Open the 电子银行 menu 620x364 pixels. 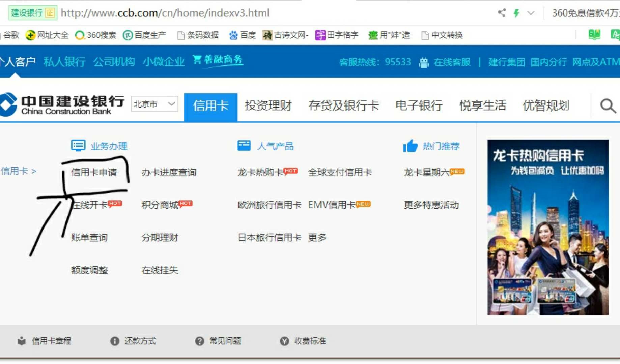(x=419, y=105)
